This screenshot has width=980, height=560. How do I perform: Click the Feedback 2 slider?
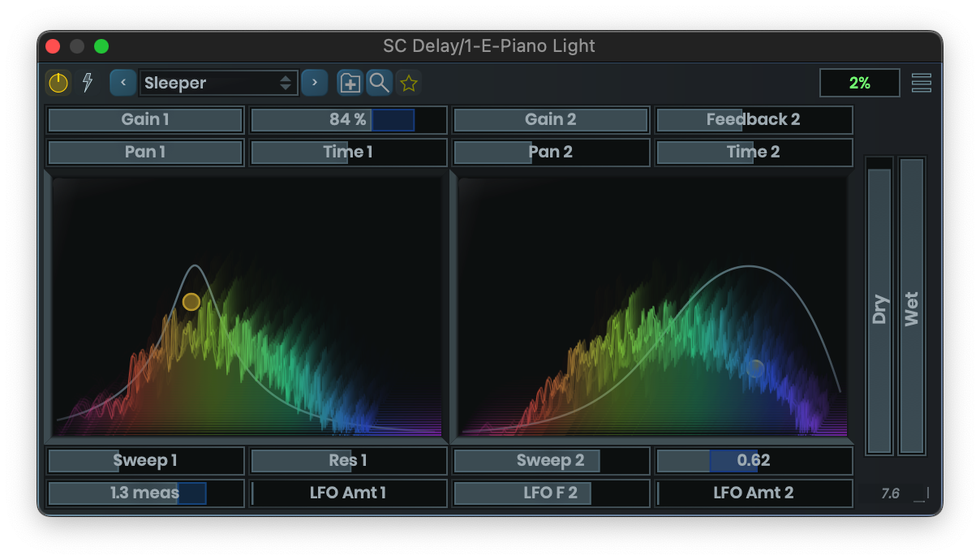(x=754, y=120)
